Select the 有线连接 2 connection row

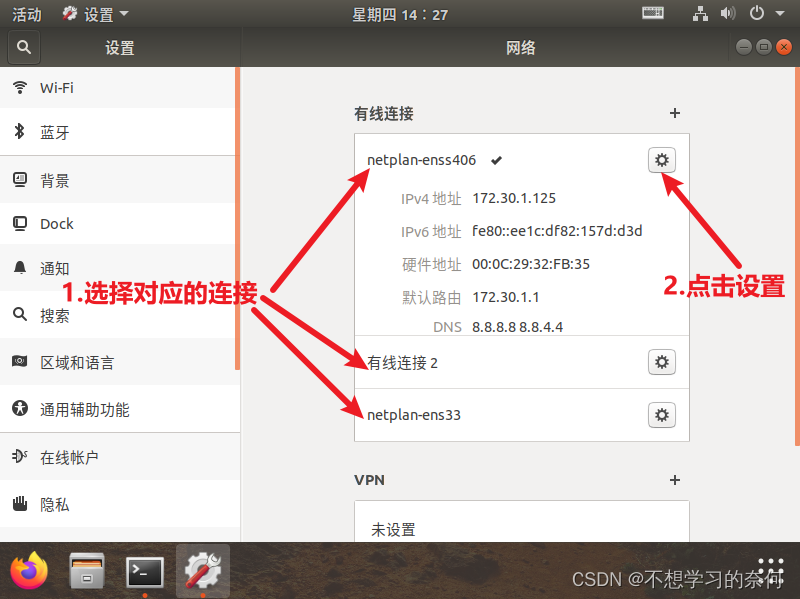(521, 362)
